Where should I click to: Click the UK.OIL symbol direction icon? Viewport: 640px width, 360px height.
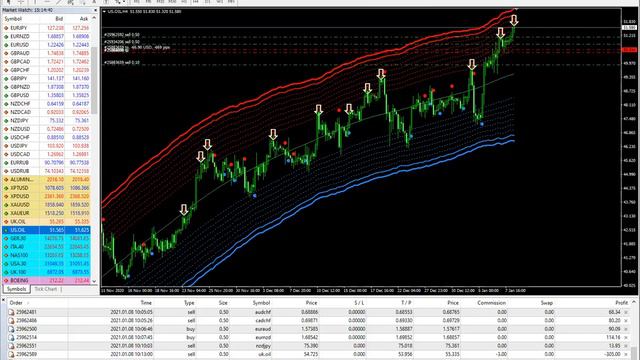pos(6,222)
